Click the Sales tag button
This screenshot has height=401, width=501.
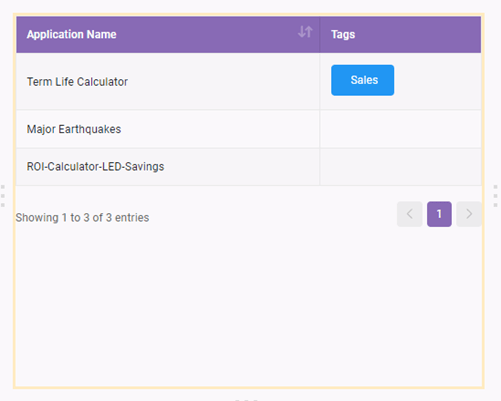click(363, 80)
